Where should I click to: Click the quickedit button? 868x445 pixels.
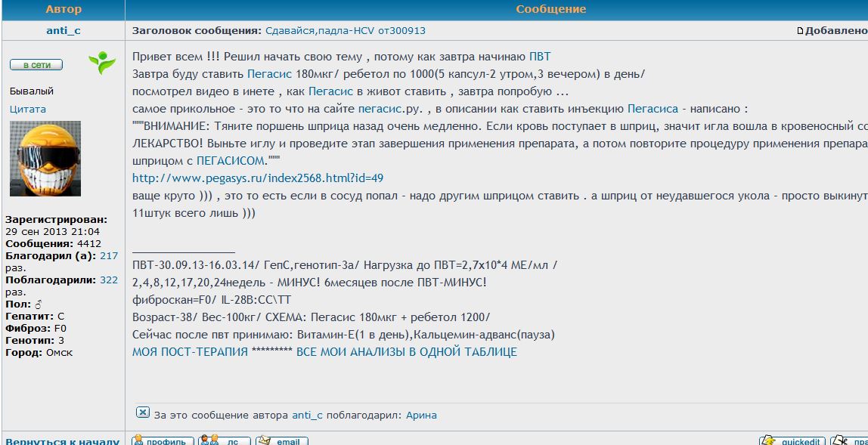pos(792,440)
